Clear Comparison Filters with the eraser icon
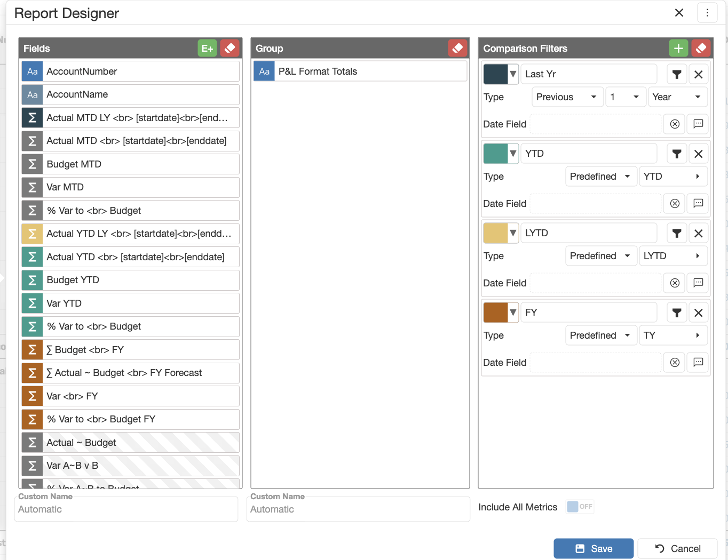 tap(701, 48)
